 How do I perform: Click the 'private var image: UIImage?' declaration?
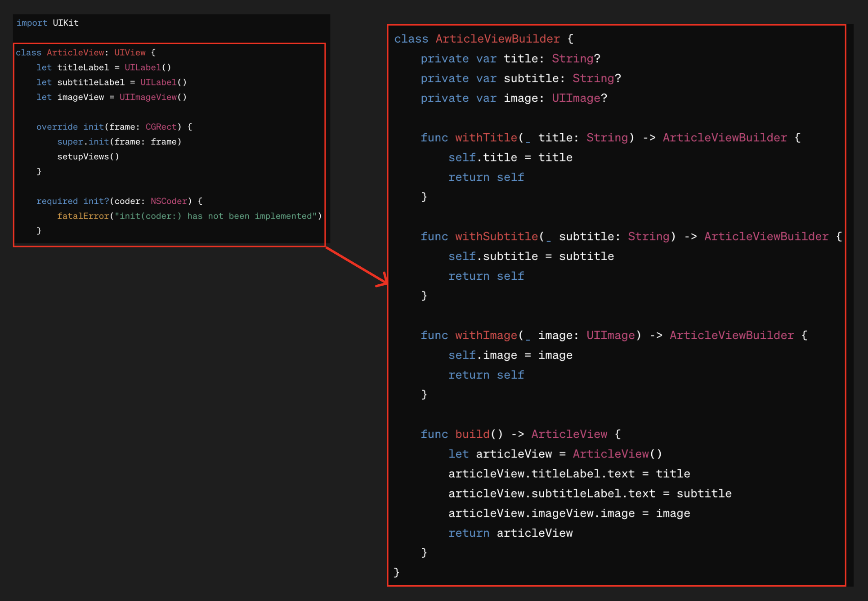point(514,99)
